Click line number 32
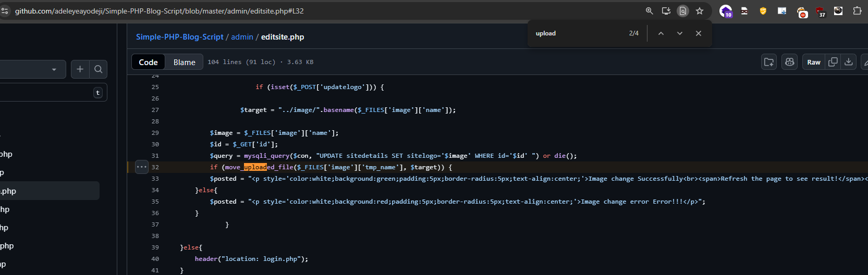This screenshot has height=275, width=868. [155, 167]
